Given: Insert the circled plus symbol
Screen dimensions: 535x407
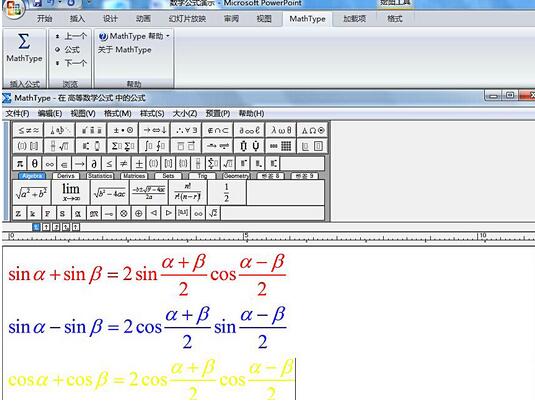Looking at the screenshot, I should [139, 213].
